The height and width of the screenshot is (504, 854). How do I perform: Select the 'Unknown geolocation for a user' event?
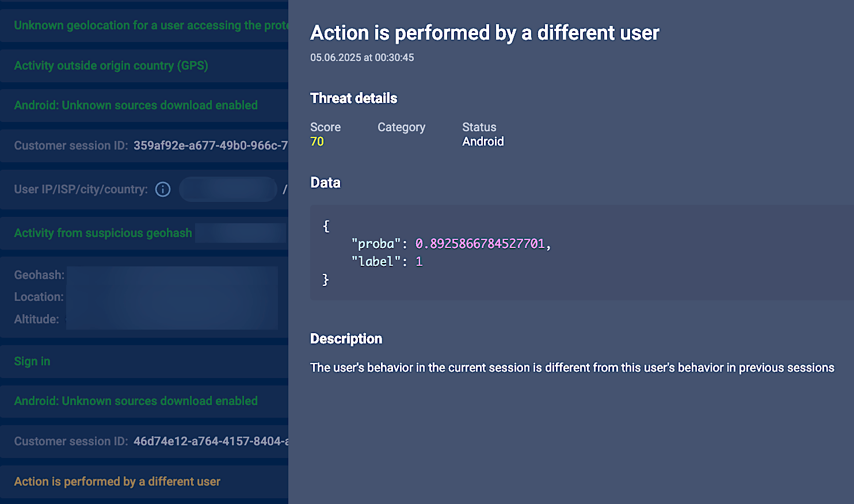coord(144,25)
